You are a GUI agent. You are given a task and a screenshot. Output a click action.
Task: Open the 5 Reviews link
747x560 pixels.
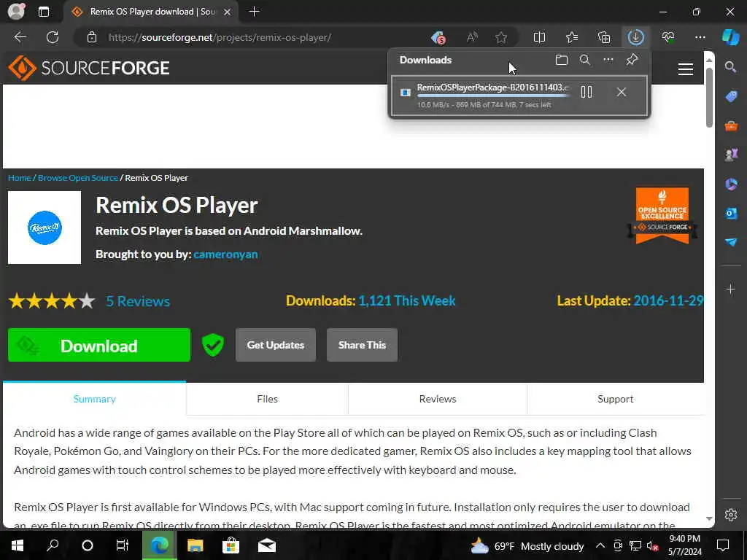[138, 301]
